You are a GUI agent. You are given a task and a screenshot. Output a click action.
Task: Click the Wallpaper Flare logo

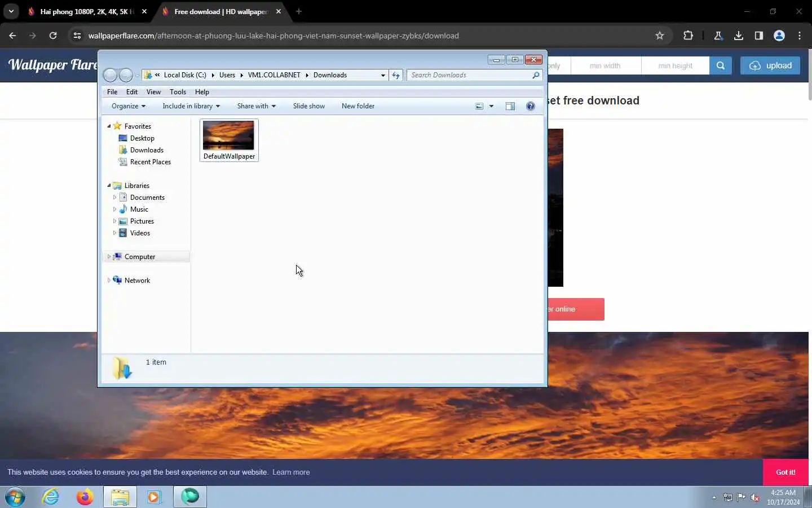(x=52, y=65)
